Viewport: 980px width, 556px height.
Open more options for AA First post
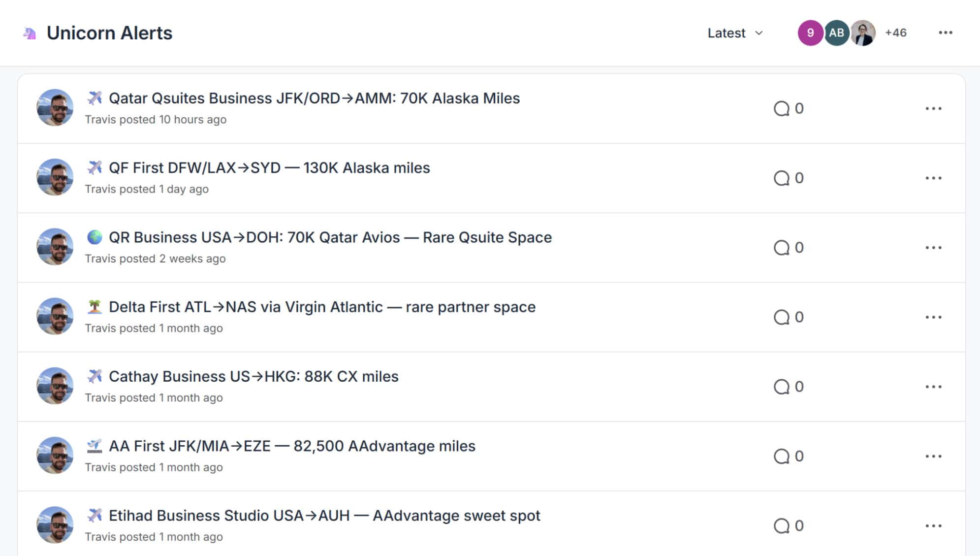coord(933,456)
